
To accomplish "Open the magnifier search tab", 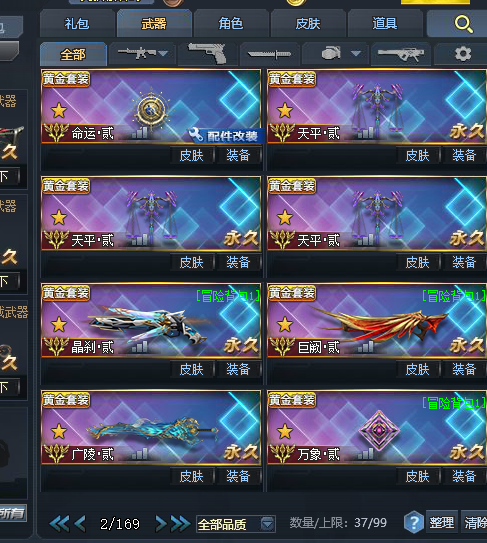I will click(463, 24).
